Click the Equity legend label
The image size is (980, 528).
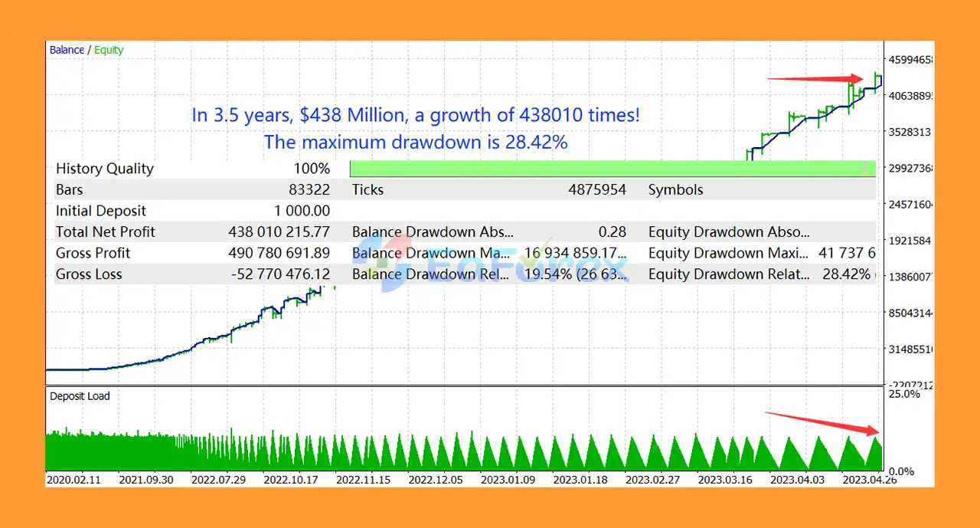tap(109, 50)
